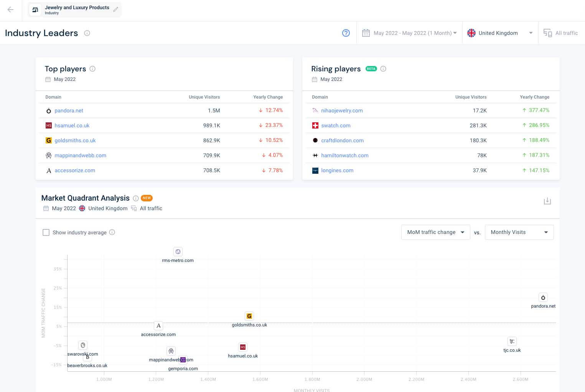Open hamiltonwatch.com in Rising players
The height and width of the screenshot is (392, 585).
[x=345, y=155]
